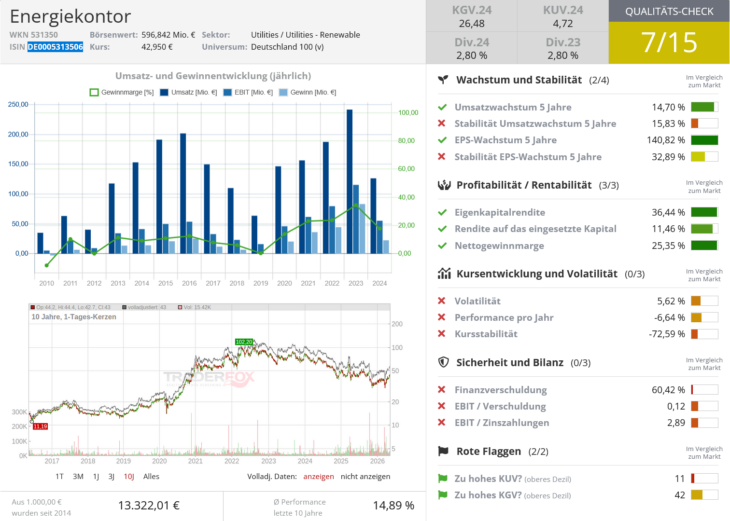Click green flag next to Zu hohes KGV?
The width and height of the screenshot is (730, 521).
(443, 494)
